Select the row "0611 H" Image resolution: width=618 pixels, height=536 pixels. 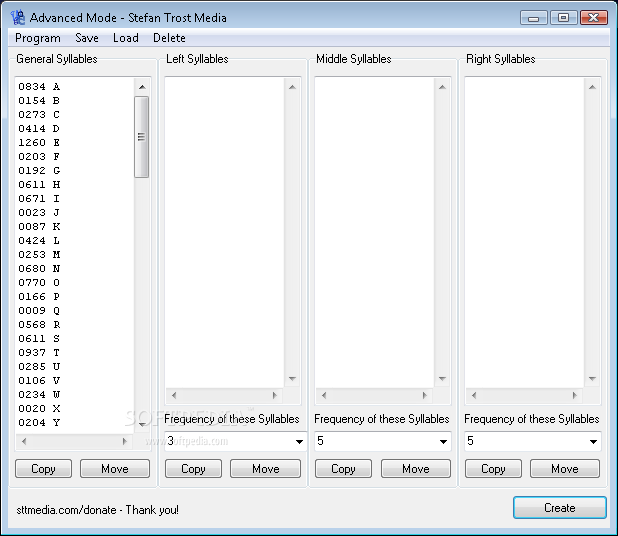[39, 184]
